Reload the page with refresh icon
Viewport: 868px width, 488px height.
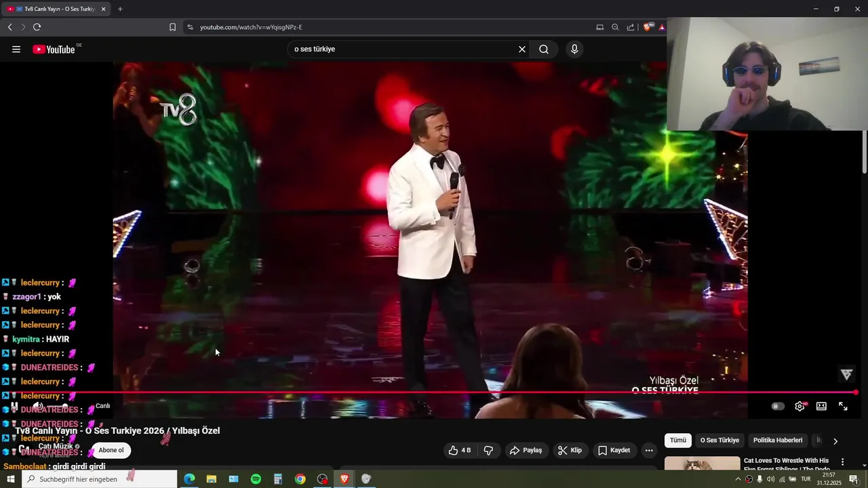tap(37, 27)
